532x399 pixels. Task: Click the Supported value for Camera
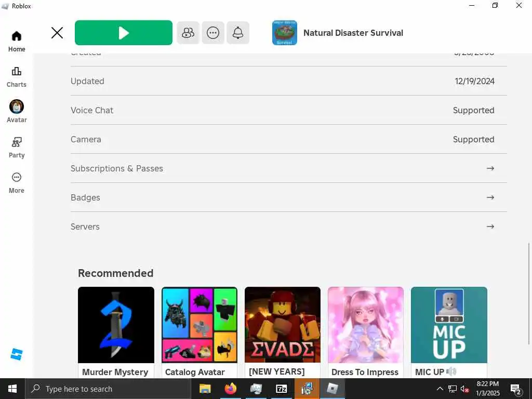coord(474,140)
